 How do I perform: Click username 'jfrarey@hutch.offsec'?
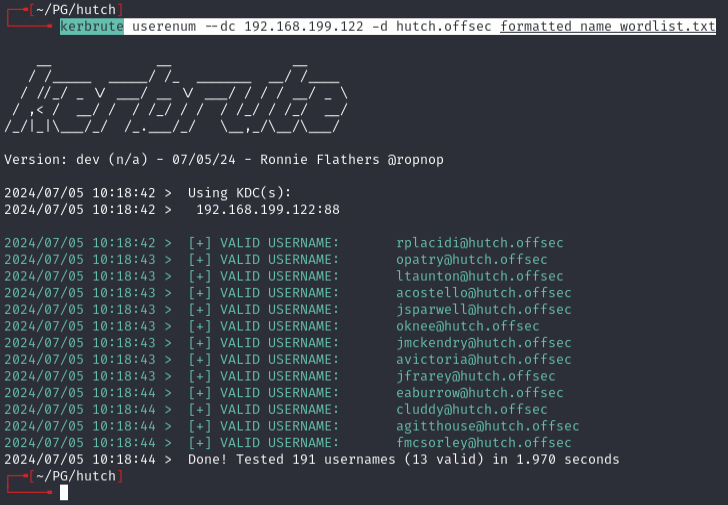point(476,376)
